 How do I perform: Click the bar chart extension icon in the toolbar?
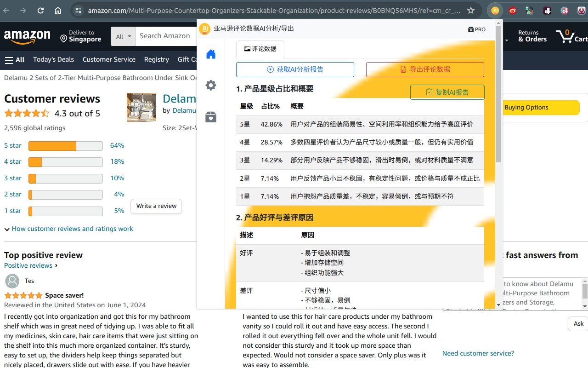click(x=530, y=11)
